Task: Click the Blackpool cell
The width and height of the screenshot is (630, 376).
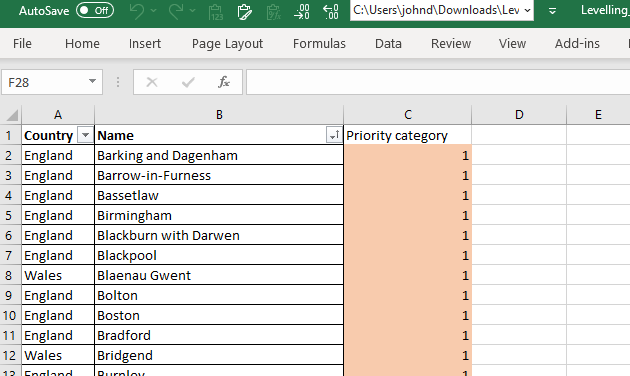Action: click(x=219, y=255)
